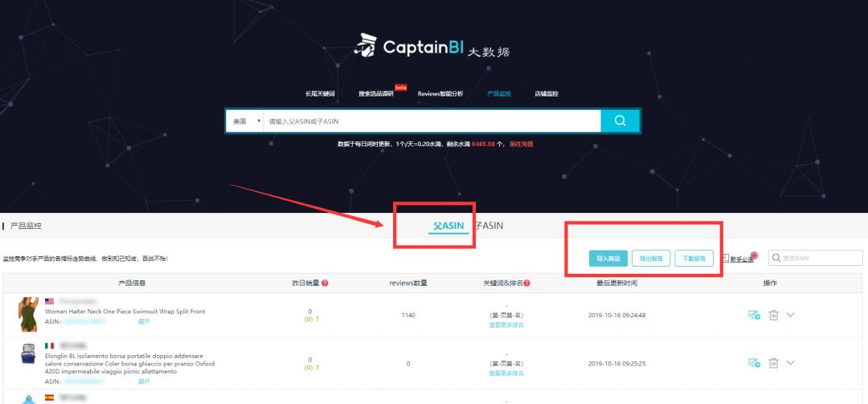This screenshot has height=404, width=868.
Task: Expand the swimsuit row with chevron arrow
Action: point(791,315)
